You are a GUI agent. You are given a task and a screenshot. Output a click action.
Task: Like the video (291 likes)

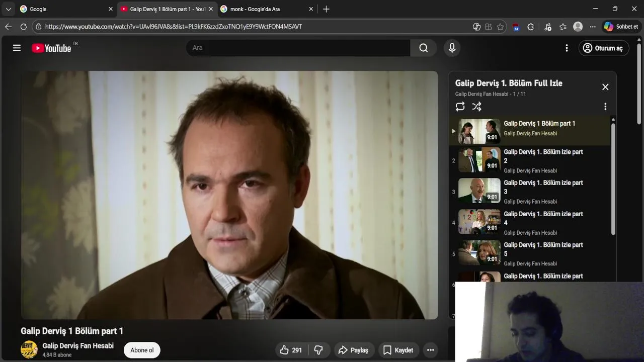[291, 350]
